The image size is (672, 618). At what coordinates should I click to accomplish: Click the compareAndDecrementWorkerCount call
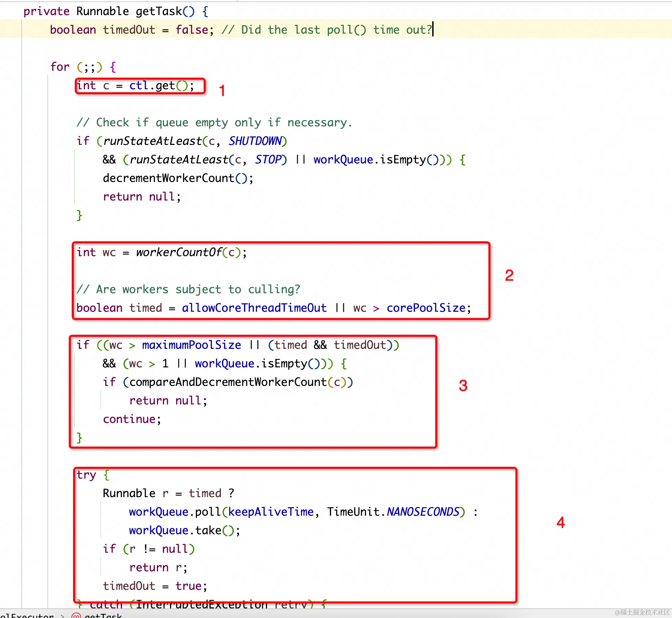tap(228, 382)
